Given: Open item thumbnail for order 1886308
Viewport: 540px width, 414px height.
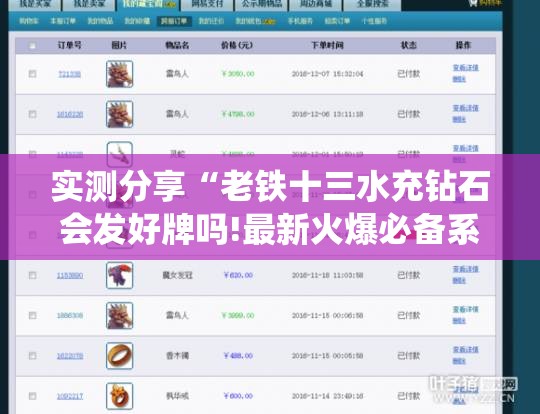Looking at the screenshot, I should tap(120, 315).
